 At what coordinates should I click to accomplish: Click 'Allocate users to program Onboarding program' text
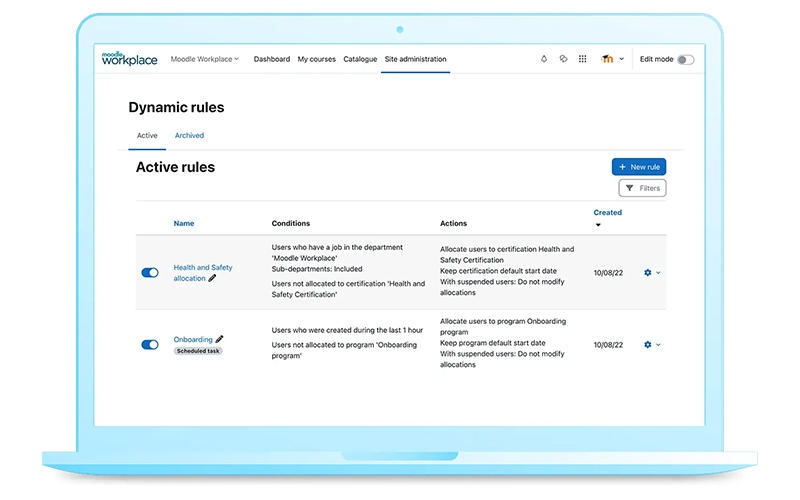point(503,327)
